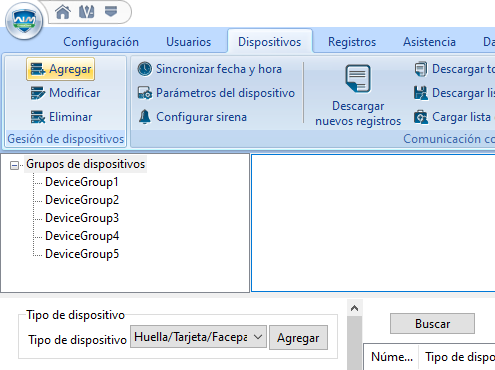Open the quick toolbar dropdown arrow
This screenshot has width=495, height=370.
point(111,11)
